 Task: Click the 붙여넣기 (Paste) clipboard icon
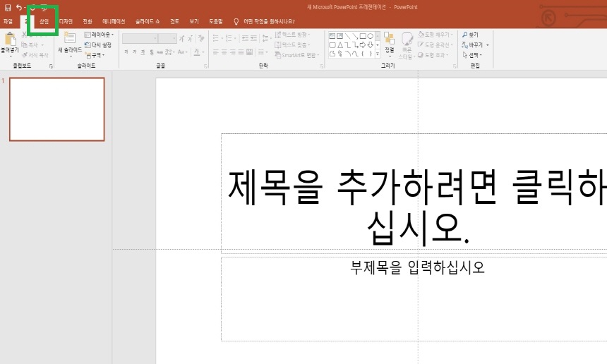tap(10, 39)
